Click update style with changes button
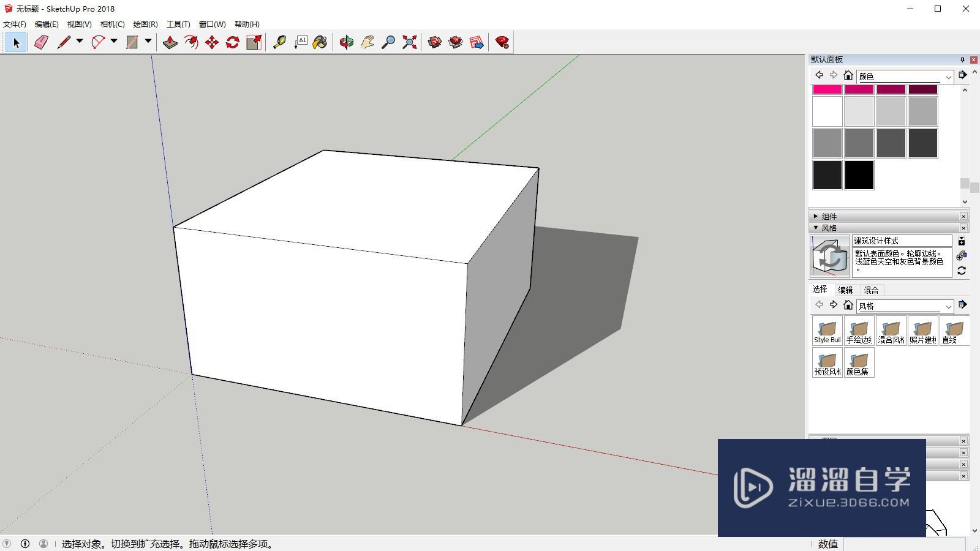Screen dimensions: 980x551 [x=962, y=271]
